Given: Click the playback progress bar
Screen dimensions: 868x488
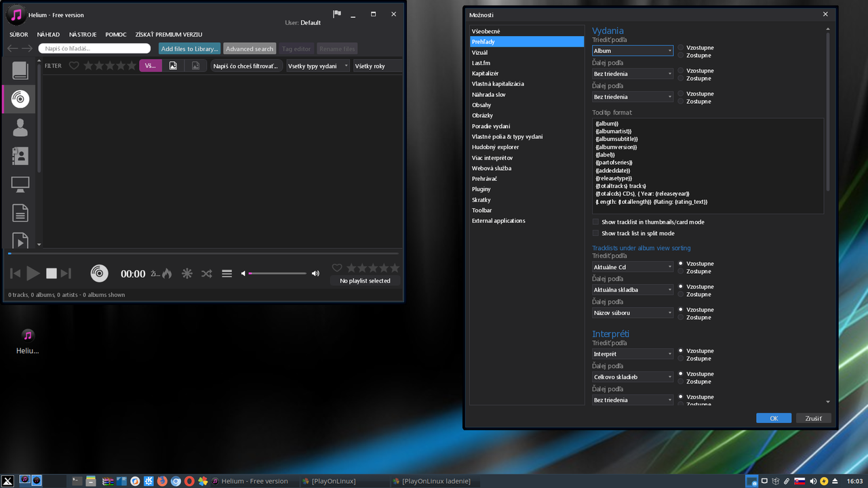Looking at the screenshot, I should 203,253.
